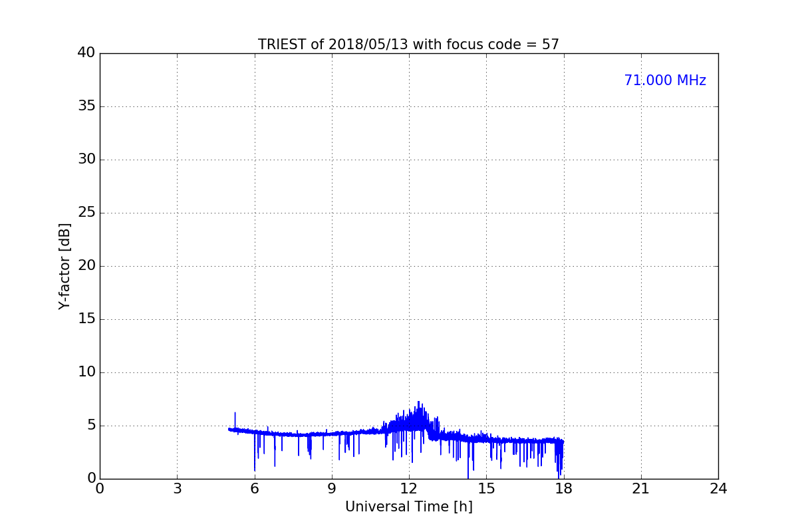Click y-axis tick label 25
The image size is (798, 532).
86,213
